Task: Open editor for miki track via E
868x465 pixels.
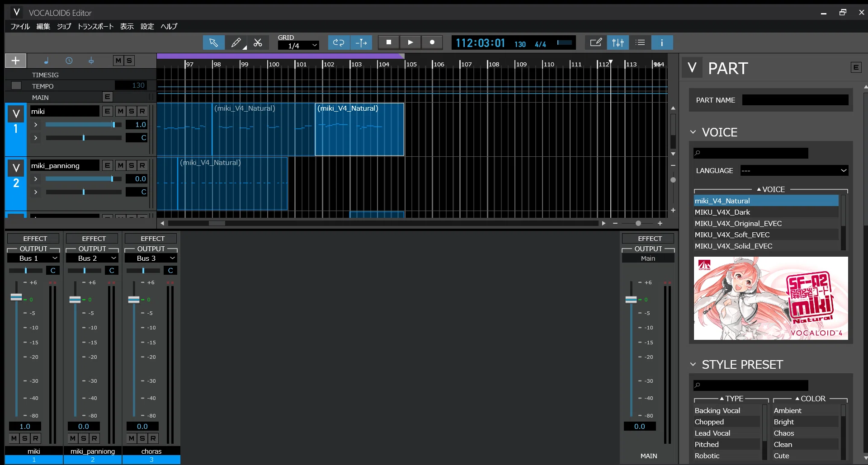Action: pyautogui.click(x=107, y=111)
